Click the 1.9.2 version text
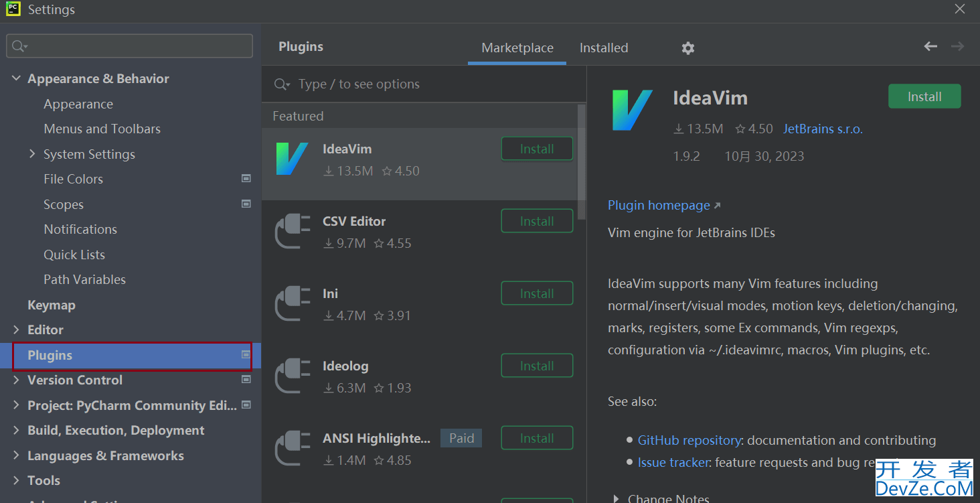 point(686,156)
